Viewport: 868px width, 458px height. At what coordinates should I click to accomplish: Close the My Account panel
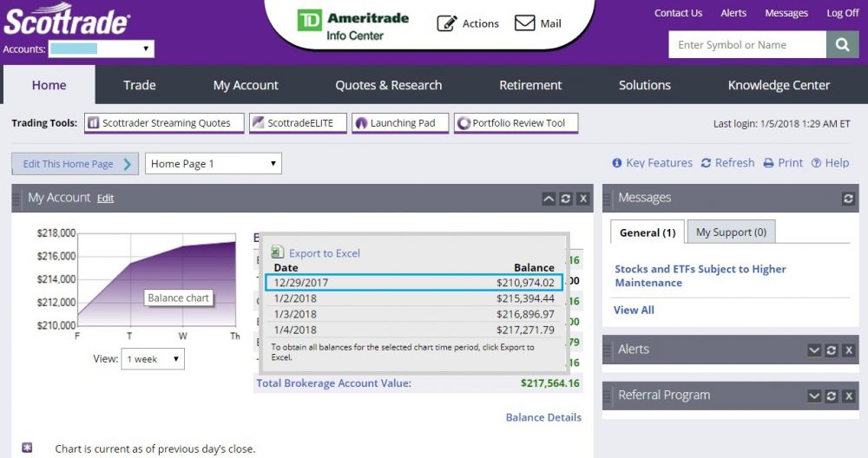tap(583, 199)
